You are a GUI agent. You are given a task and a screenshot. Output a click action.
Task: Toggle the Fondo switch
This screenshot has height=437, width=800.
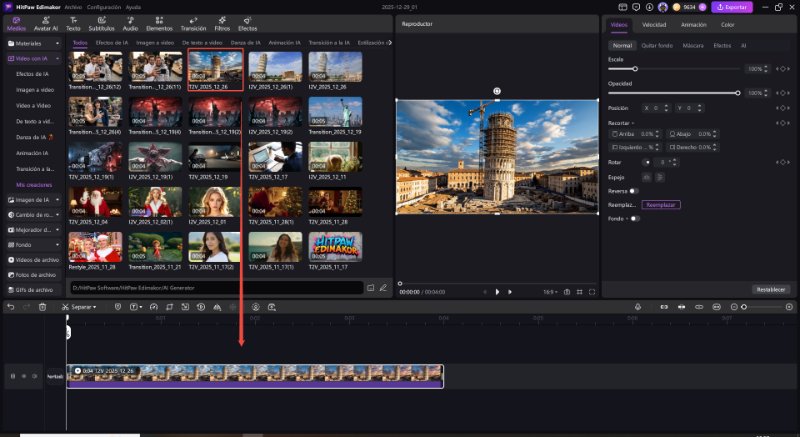(x=634, y=218)
